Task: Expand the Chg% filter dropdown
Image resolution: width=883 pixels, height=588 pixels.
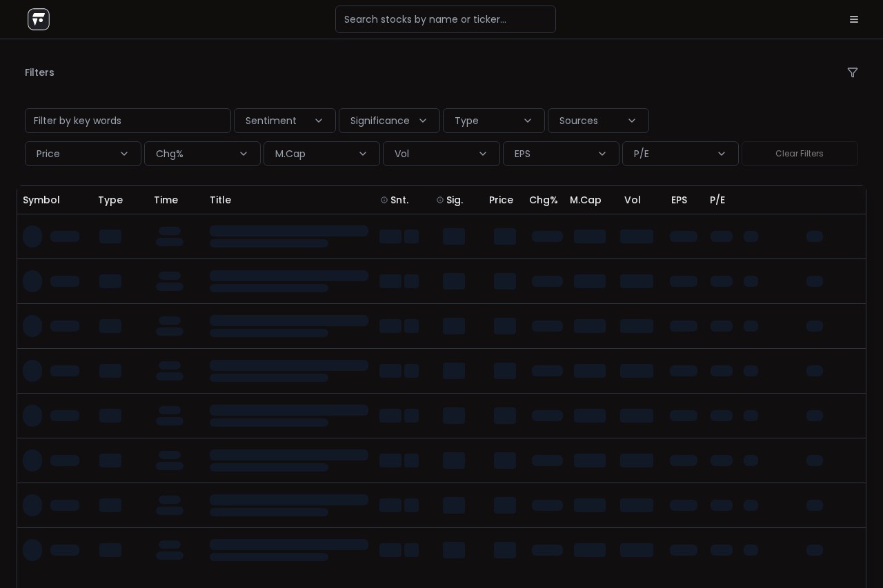Action: click(x=202, y=154)
